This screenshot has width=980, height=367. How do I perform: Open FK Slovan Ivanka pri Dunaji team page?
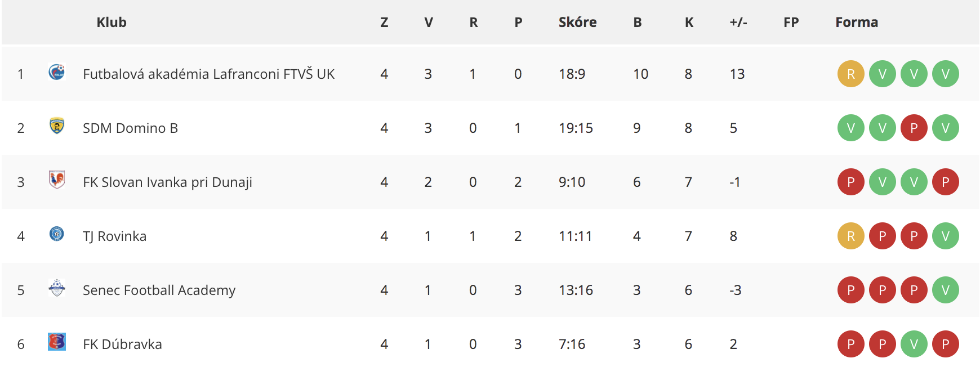pos(167,182)
